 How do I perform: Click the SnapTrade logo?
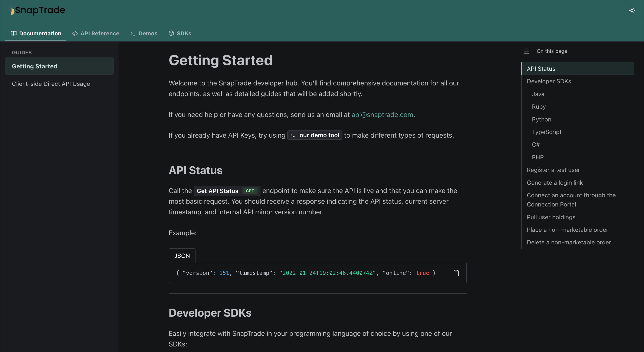point(37,10)
